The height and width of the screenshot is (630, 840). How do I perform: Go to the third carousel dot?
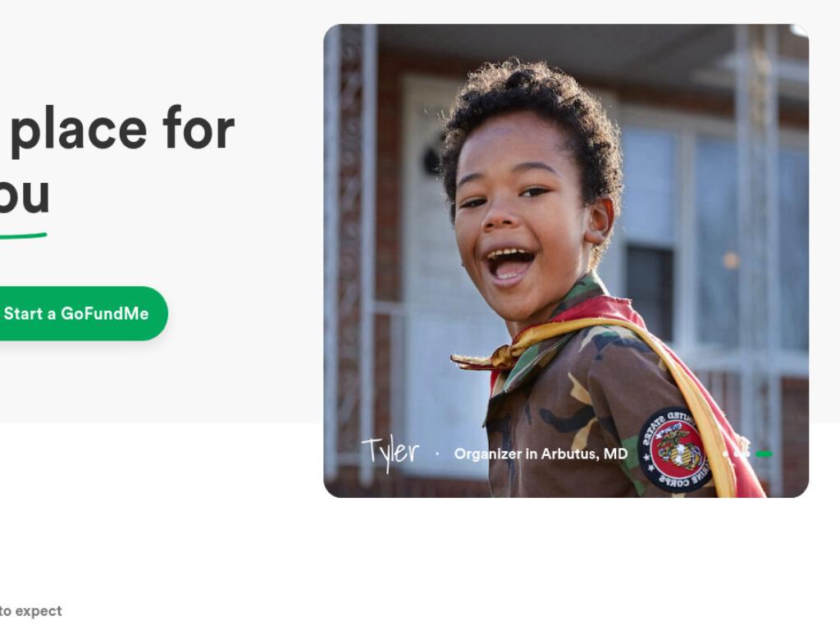tap(746, 454)
